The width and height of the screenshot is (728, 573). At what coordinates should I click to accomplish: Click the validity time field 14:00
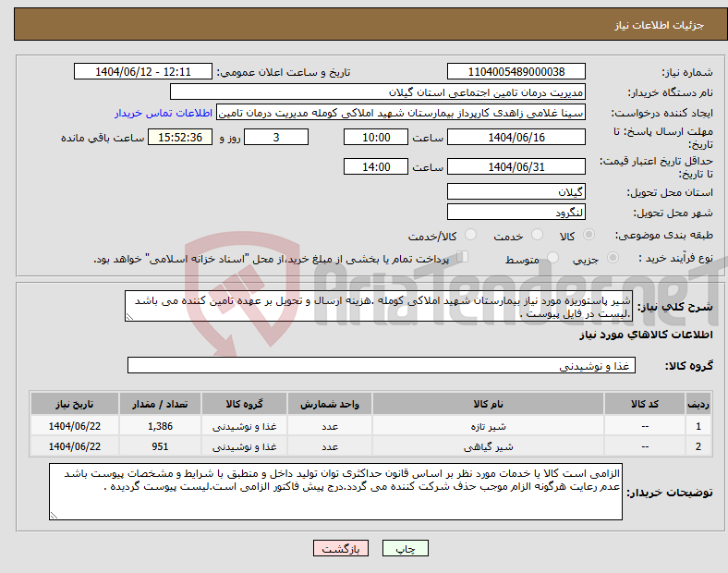pyautogui.click(x=376, y=166)
